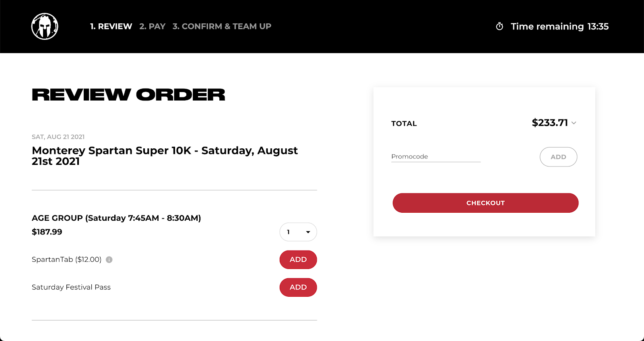Go to the 1. Review step
This screenshot has width=644, height=341.
point(111,27)
